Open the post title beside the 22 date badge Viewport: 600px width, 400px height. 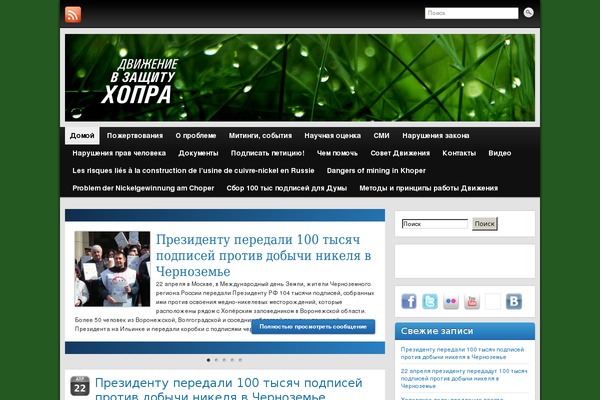pyautogui.click(x=228, y=389)
